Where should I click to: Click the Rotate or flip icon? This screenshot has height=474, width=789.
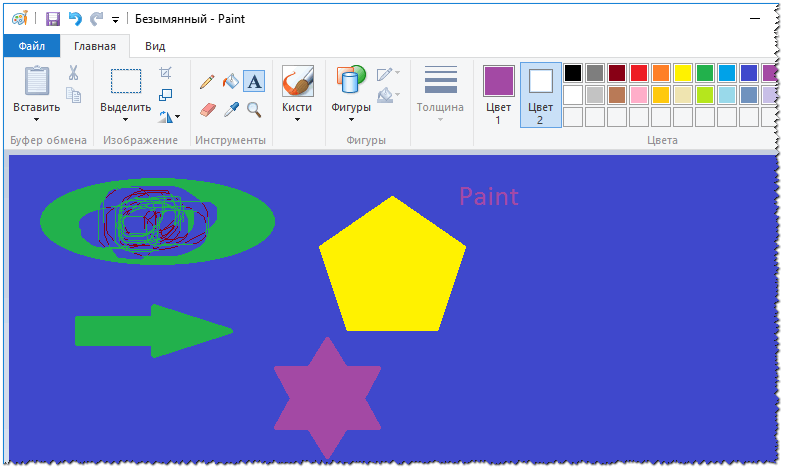point(165,117)
